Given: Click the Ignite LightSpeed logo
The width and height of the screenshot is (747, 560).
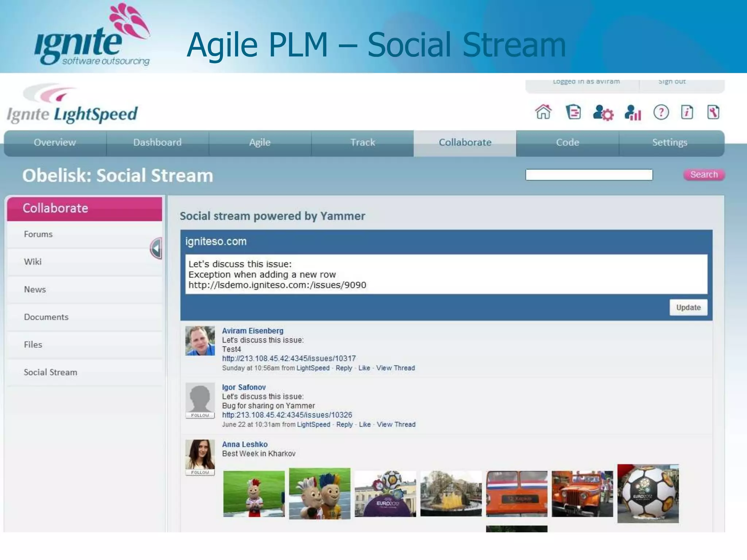Looking at the screenshot, I should (x=72, y=104).
